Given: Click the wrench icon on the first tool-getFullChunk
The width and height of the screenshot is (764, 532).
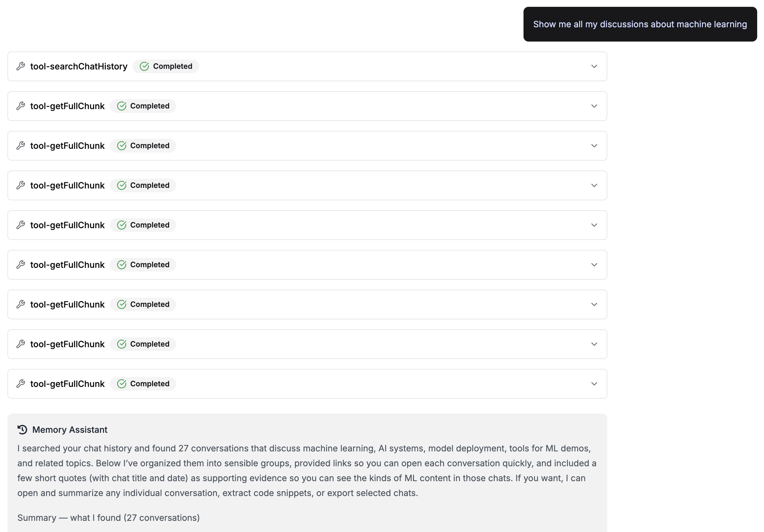Looking at the screenshot, I should coord(20,106).
